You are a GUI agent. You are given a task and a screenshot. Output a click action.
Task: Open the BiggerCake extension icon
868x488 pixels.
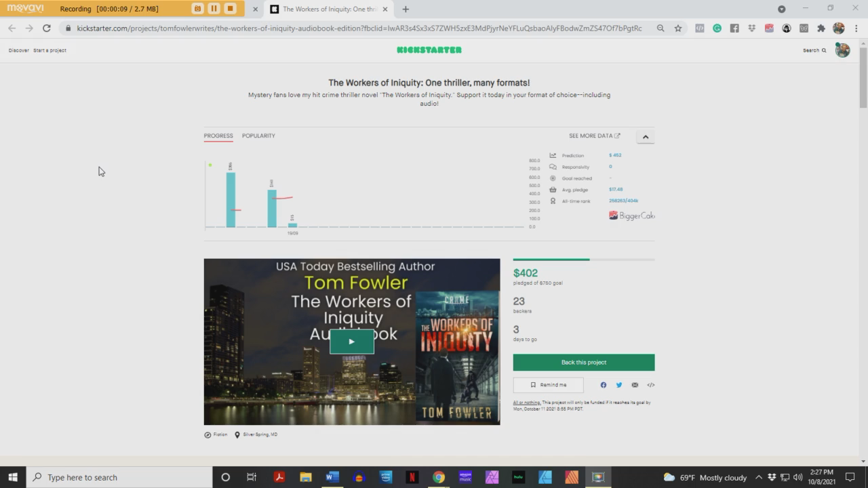point(769,28)
